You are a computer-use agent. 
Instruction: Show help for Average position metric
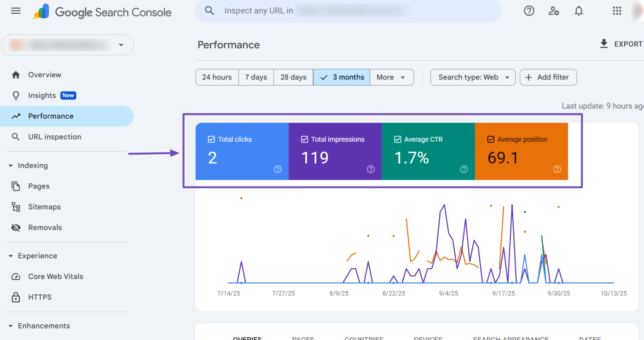557,169
